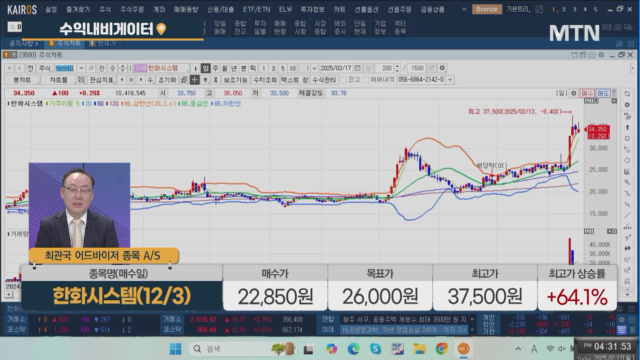The image size is (640, 360).
Task: Open the Microsoft Edge taskbar icon
Action: pyautogui.click(x=353, y=349)
